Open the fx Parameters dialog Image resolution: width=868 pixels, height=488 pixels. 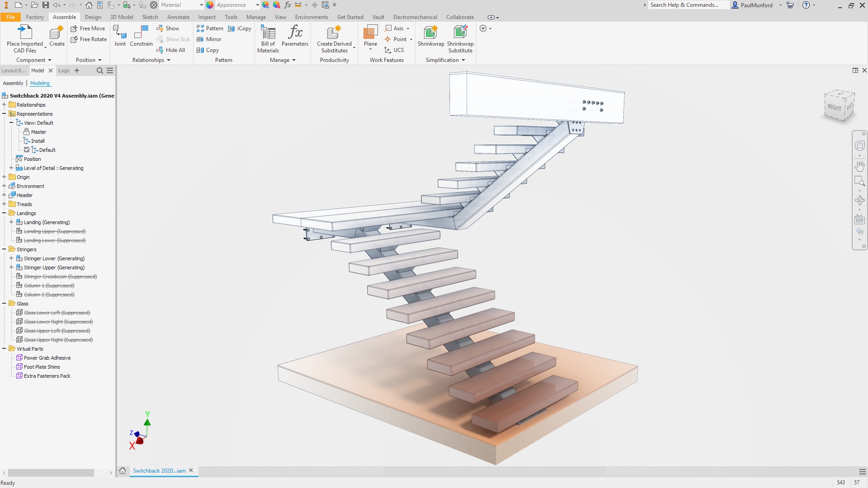click(x=295, y=33)
